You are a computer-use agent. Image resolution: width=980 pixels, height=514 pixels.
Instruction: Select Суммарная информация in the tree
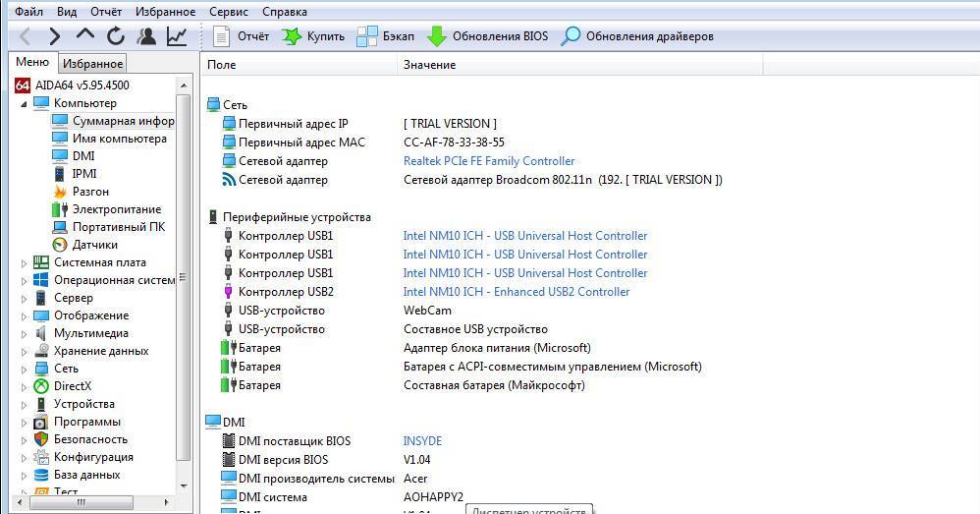(x=123, y=121)
